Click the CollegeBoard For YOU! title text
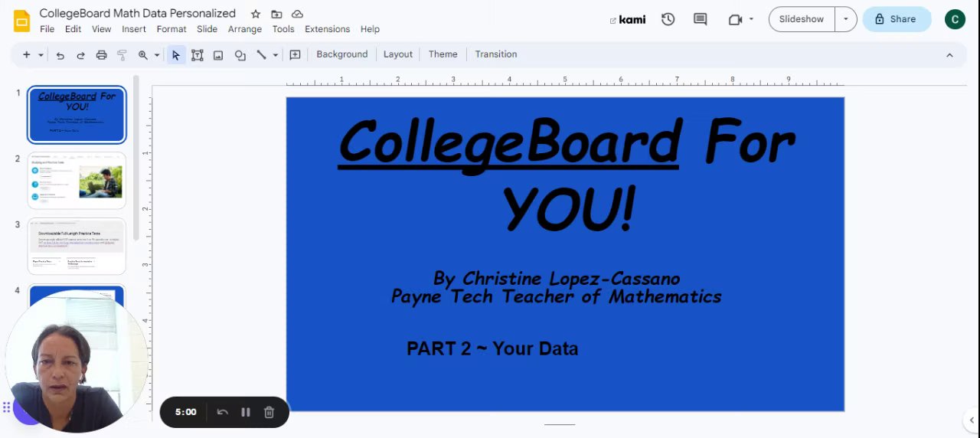Image resolution: width=980 pixels, height=438 pixels. pos(567,175)
